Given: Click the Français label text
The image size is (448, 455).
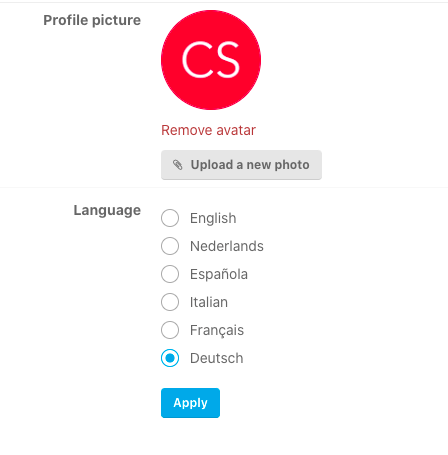Looking at the screenshot, I should pyautogui.click(x=217, y=330).
